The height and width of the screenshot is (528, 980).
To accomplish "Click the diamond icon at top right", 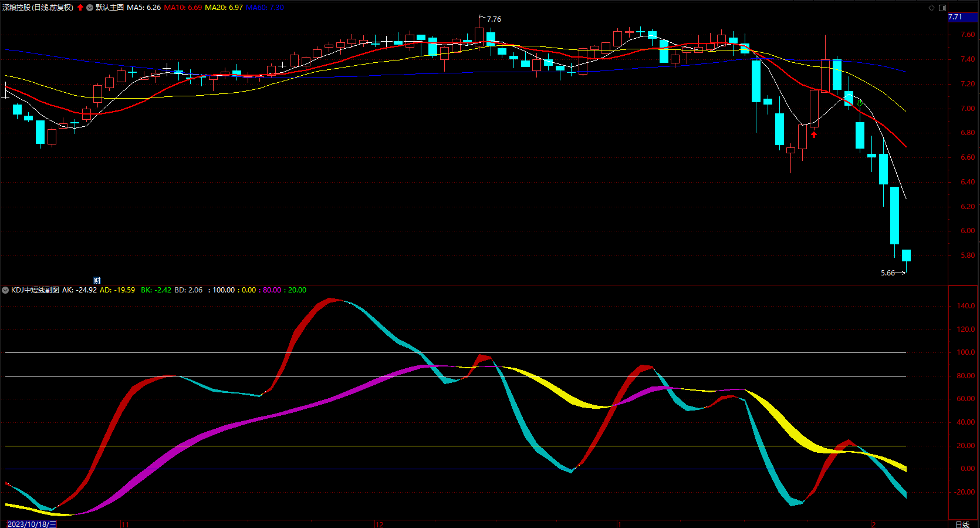I will point(931,8).
